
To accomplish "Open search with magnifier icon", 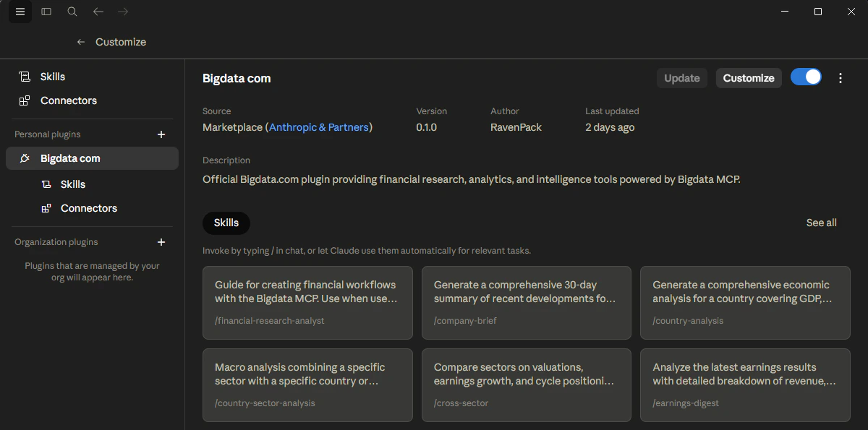I will [x=72, y=12].
